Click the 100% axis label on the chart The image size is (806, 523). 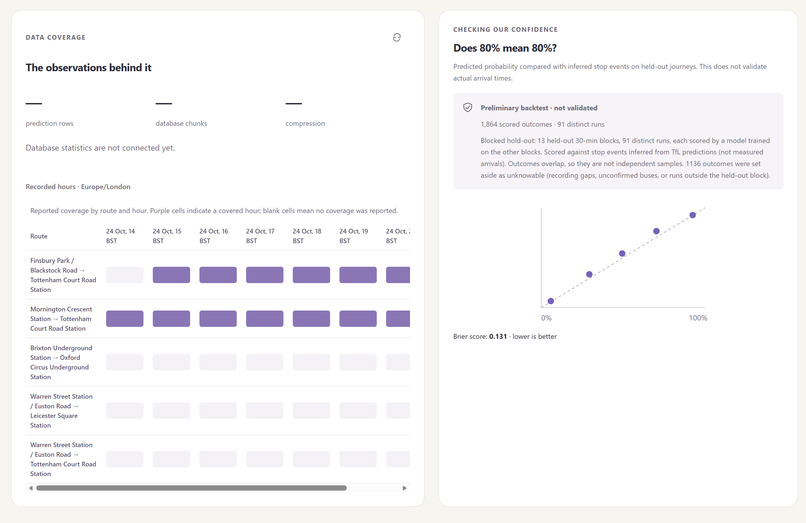coord(698,318)
